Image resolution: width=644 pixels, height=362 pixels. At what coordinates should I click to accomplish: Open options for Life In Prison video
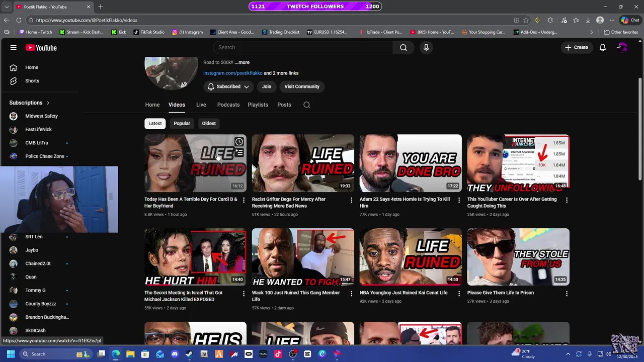567,294
